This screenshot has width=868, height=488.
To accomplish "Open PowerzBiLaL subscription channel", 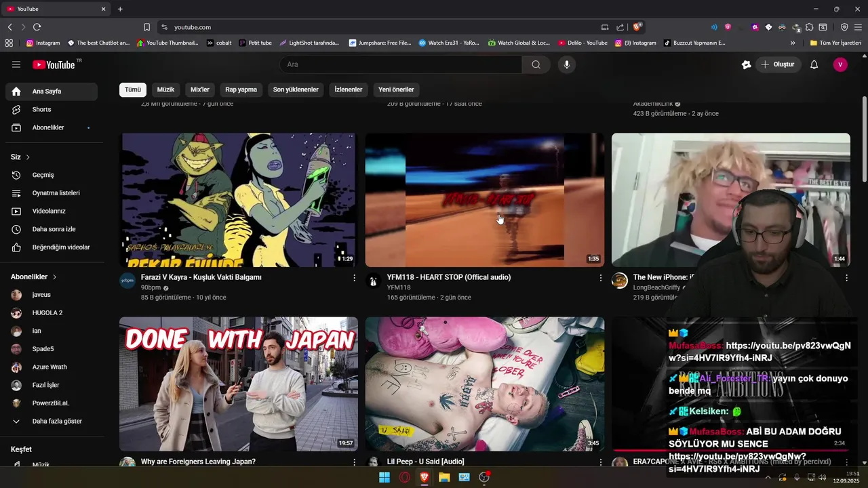I will pos(52,403).
